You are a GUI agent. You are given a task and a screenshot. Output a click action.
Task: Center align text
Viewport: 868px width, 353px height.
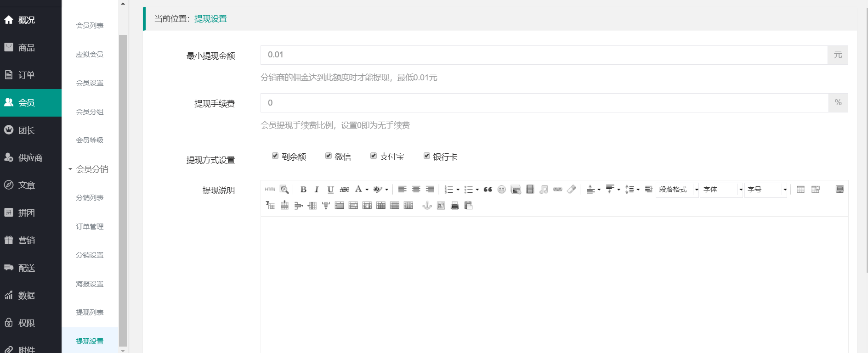[416, 189]
